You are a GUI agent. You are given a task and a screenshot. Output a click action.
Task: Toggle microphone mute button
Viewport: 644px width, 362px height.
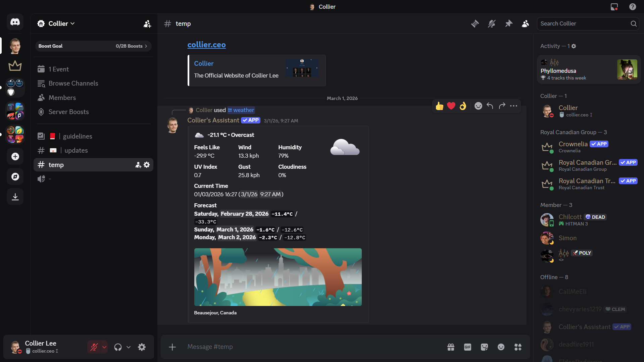pos(94,347)
